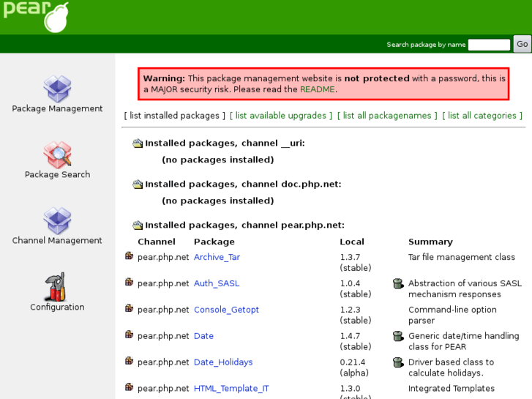This screenshot has height=399, width=532.
Task: Click the pear logo in header
Action: pyautogui.click(x=36, y=16)
